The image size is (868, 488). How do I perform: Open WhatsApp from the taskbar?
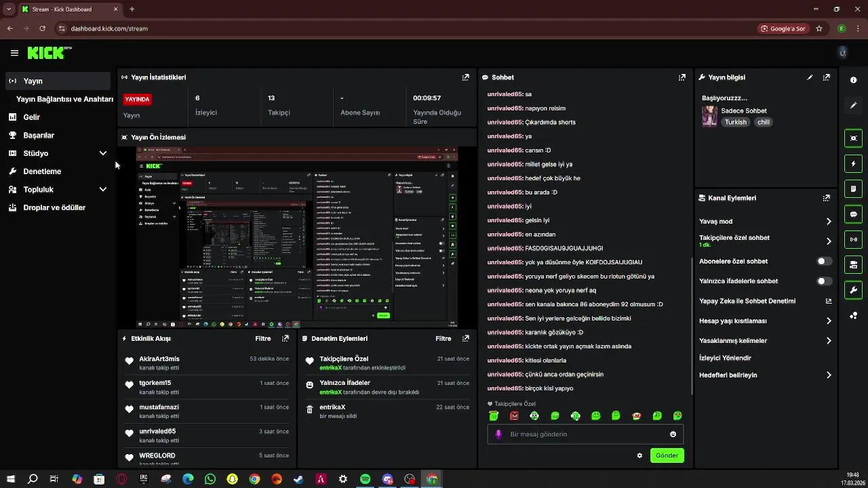pos(210,479)
